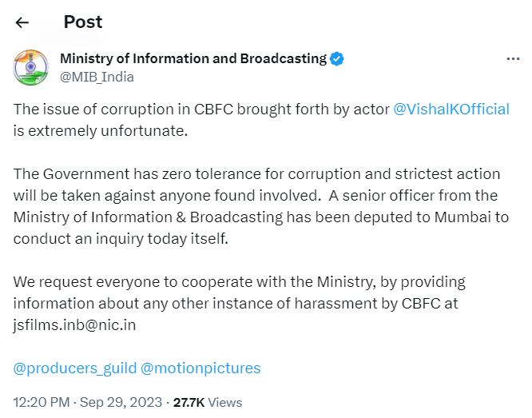Click the 12:20 PM timestamp
Screen dimensions: 532x418
click(x=40, y=402)
